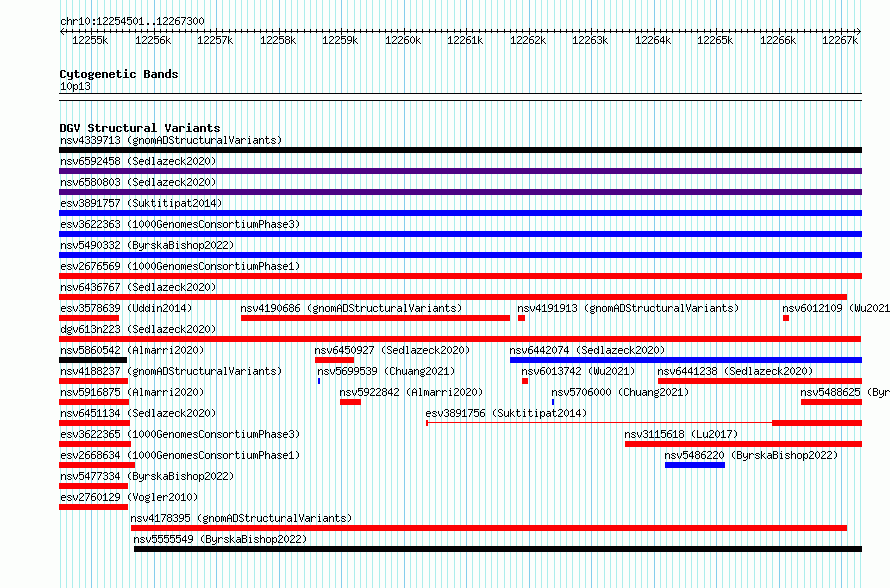Screen dimensions: 890x588
Task: Click the DGV Structural Variants track title
Action: tap(140, 128)
